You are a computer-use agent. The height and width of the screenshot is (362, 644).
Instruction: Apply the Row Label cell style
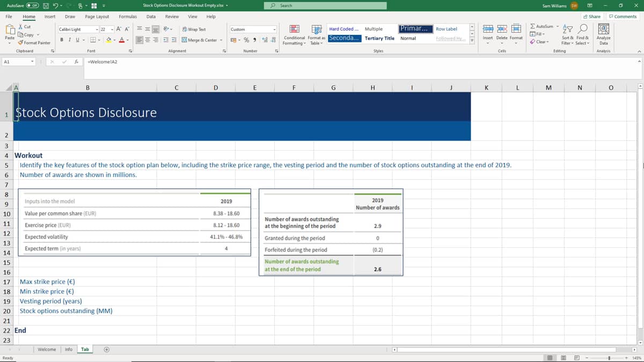[447, 29]
